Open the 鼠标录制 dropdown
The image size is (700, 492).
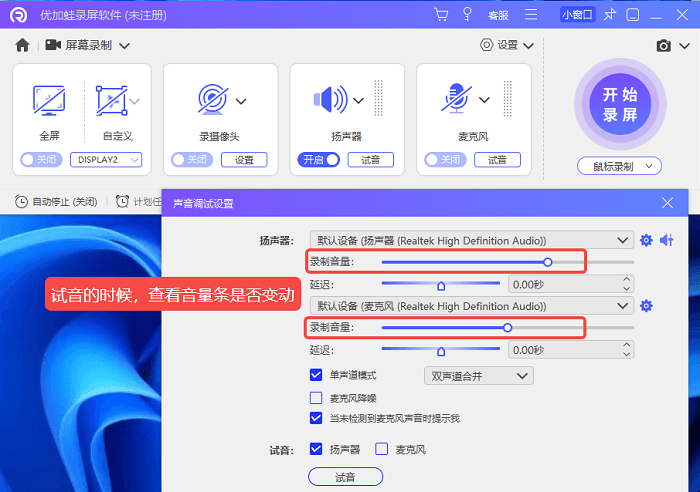point(619,166)
